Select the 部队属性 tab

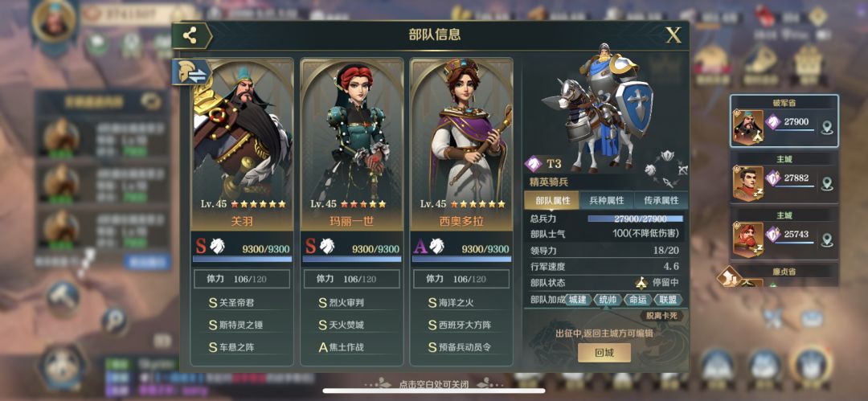[x=552, y=201]
